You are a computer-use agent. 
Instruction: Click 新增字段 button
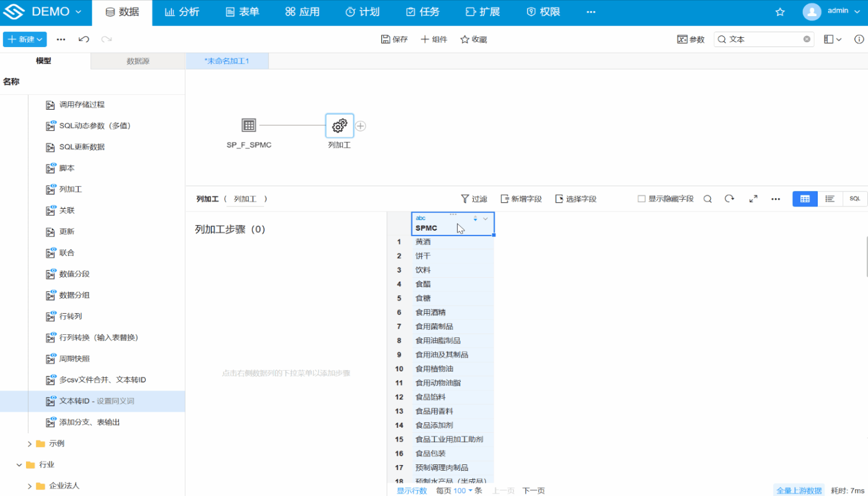pos(521,199)
